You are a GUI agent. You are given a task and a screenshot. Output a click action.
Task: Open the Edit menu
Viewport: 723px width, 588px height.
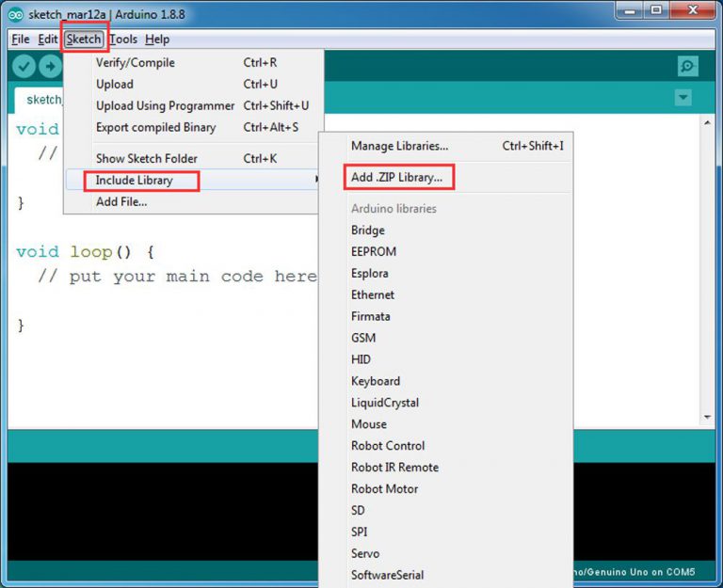48,40
